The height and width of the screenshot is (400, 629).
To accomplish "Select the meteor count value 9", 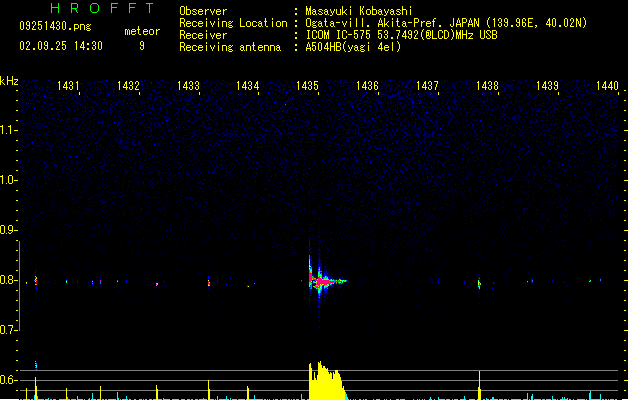I will click(x=142, y=46).
